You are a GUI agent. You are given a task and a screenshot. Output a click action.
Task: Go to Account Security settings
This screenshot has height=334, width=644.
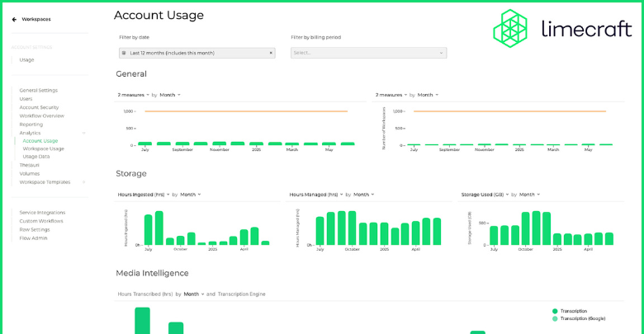39,107
